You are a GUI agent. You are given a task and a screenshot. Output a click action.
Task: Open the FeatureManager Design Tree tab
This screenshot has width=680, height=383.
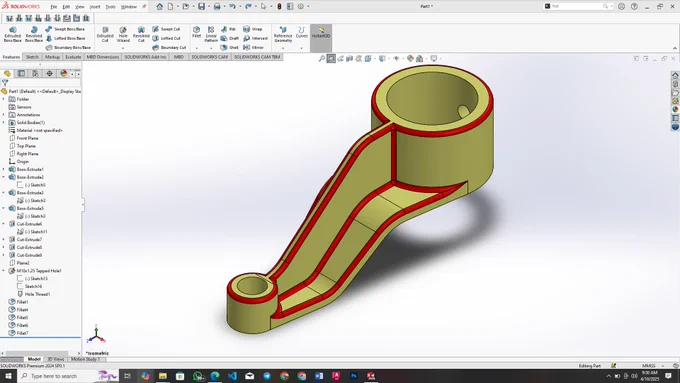click(x=7, y=73)
